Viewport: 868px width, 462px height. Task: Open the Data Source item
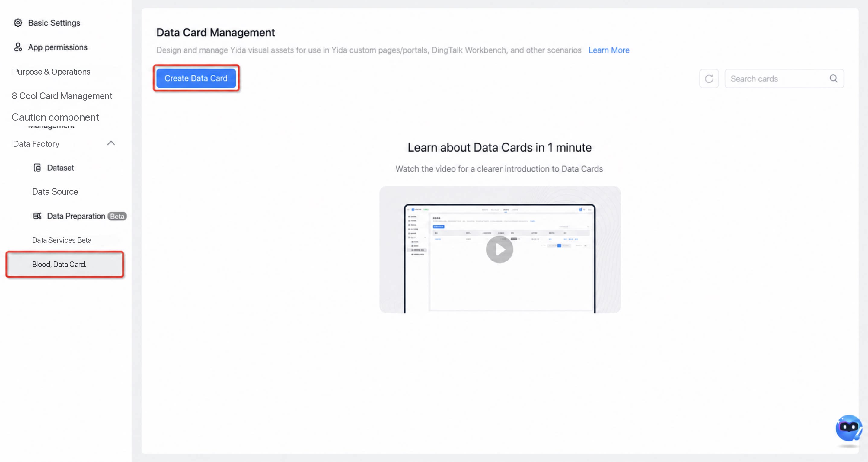click(x=55, y=191)
